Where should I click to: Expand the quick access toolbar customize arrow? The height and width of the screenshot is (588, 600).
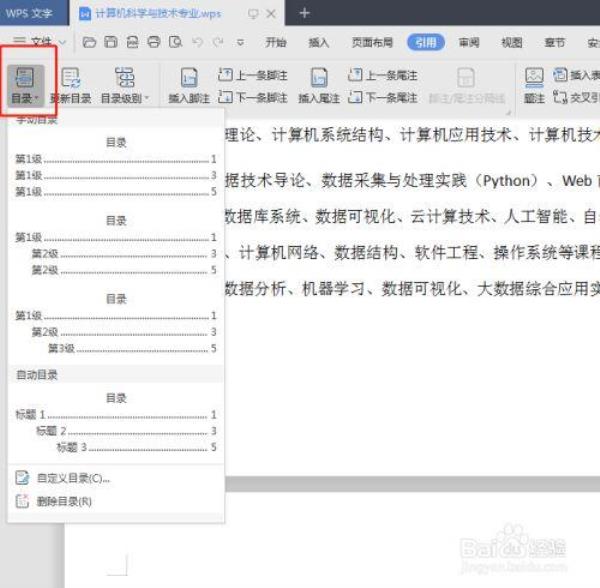[x=241, y=43]
